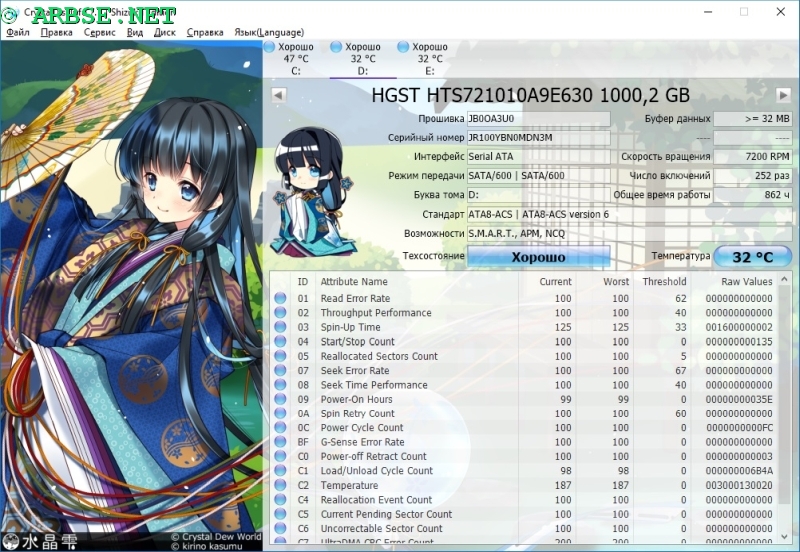Image resolution: width=800 pixels, height=552 pixels.
Task: Click the Хорошо health status button
Action: coord(539,257)
